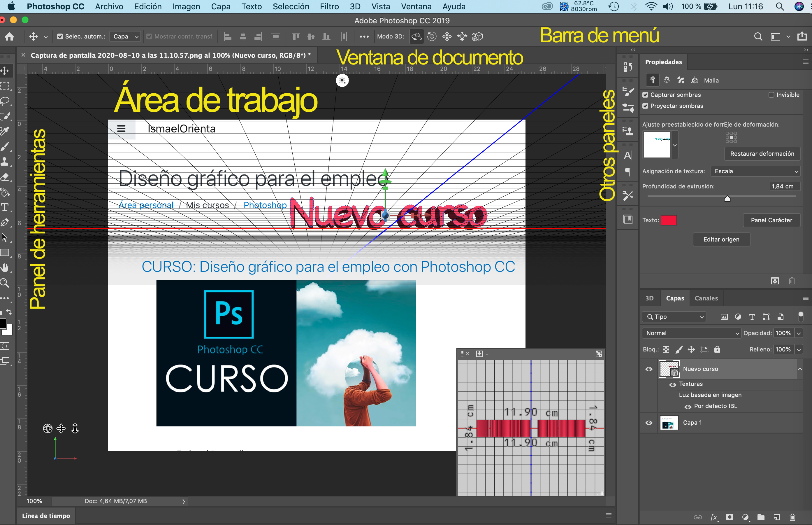812x525 pixels.
Task: Pick the Hand tool
Action: pyautogui.click(x=5, y=268)
